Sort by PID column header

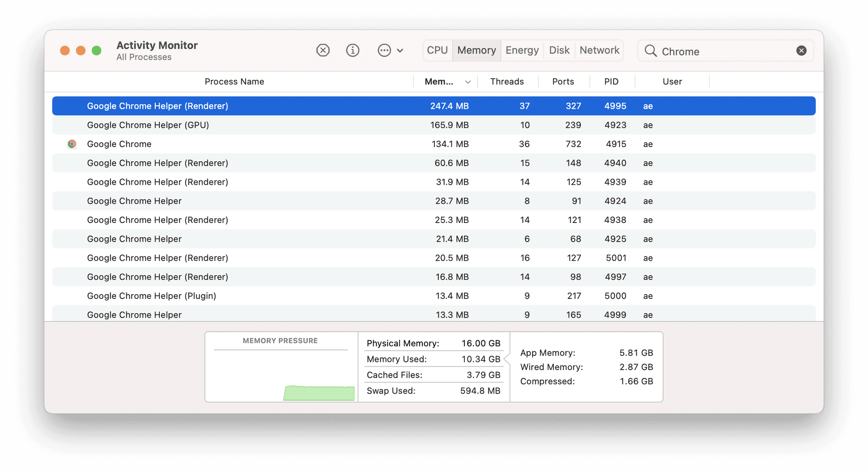tap(611, 82)
